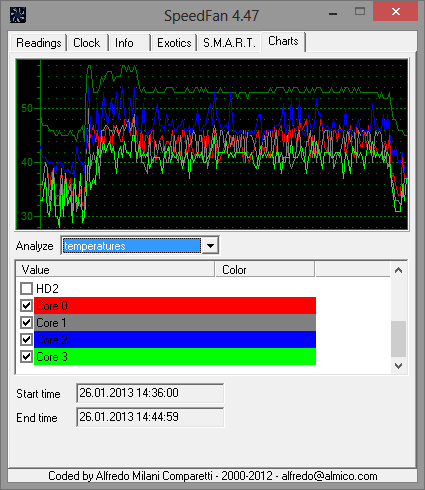The height and width of the screenshot is (490, 425).
Task: Select the gray Core 1 color bar
Action: pos(175,323)
